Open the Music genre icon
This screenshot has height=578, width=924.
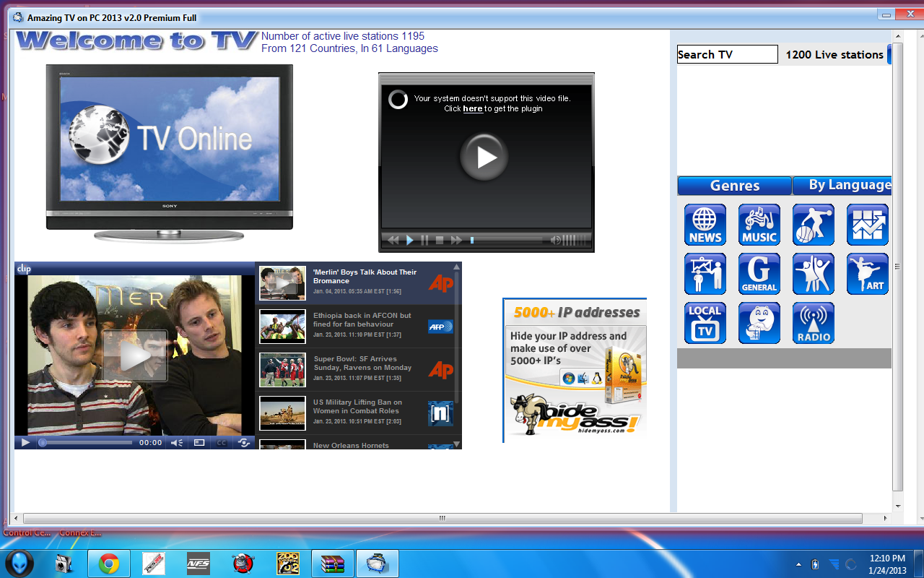(x=759, y=225)
